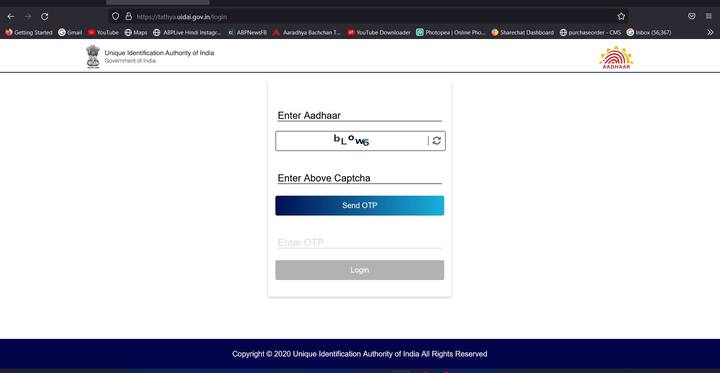Click the captcha image text
The width and height of the screenshot is (720, 373).
pyautogui.click(x=351, y=141)
